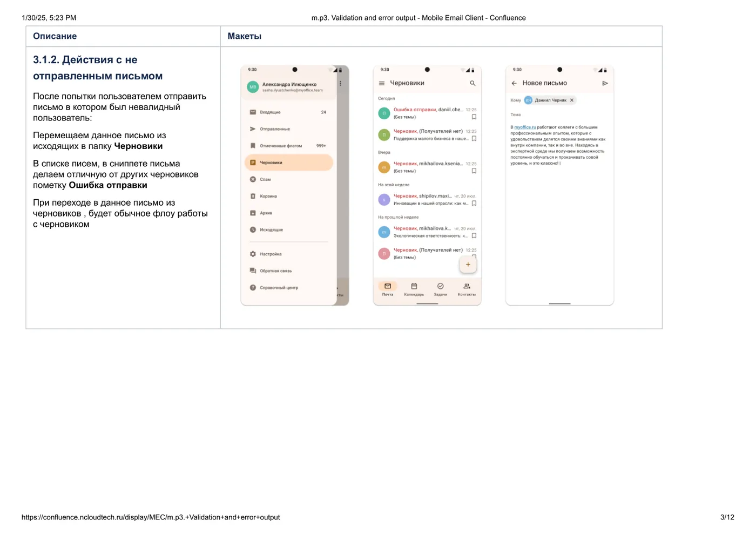756x534 pixels.
Task: Click the confluence.ncloudtech.ru URL in footer
Action: (x=151, y=517)
